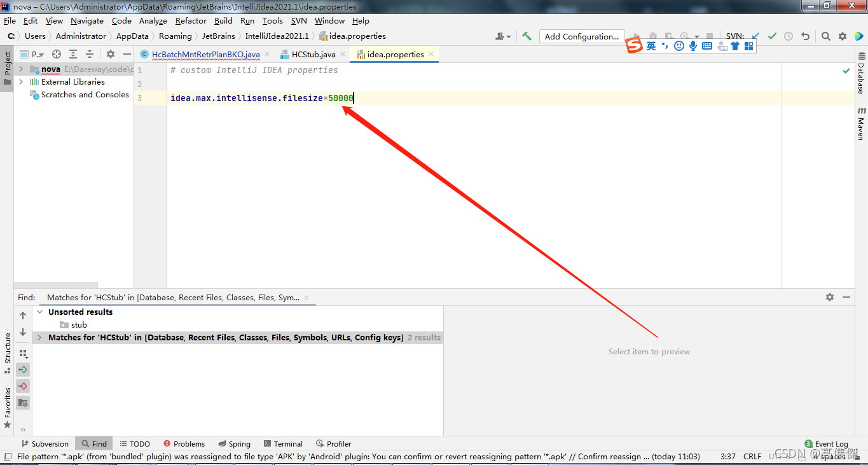This screenshot has width=868, height=465.
Task: Go to next occurrence down arrow
Action: (x=23, y=332)
